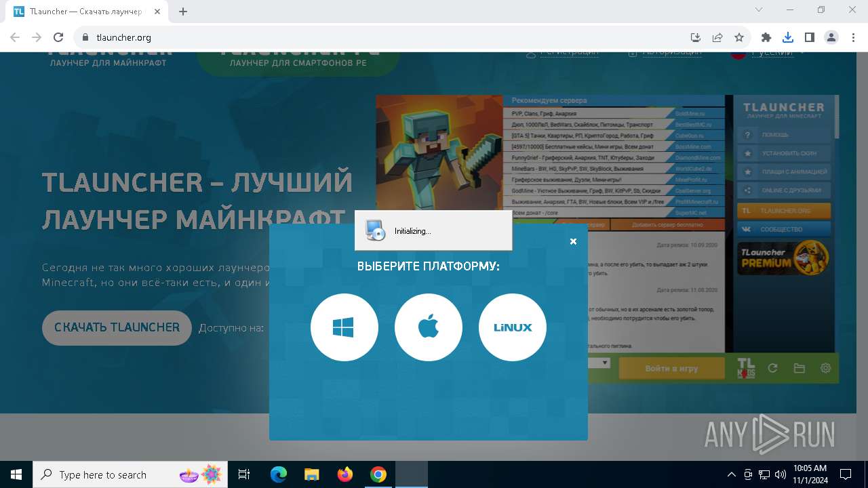The height and width of the screenshot is (488, 868).
Task: Click the ВЫБЕРИТЕ ПЛАТФОРМУ heading text
Action: [x=428, y=266]
